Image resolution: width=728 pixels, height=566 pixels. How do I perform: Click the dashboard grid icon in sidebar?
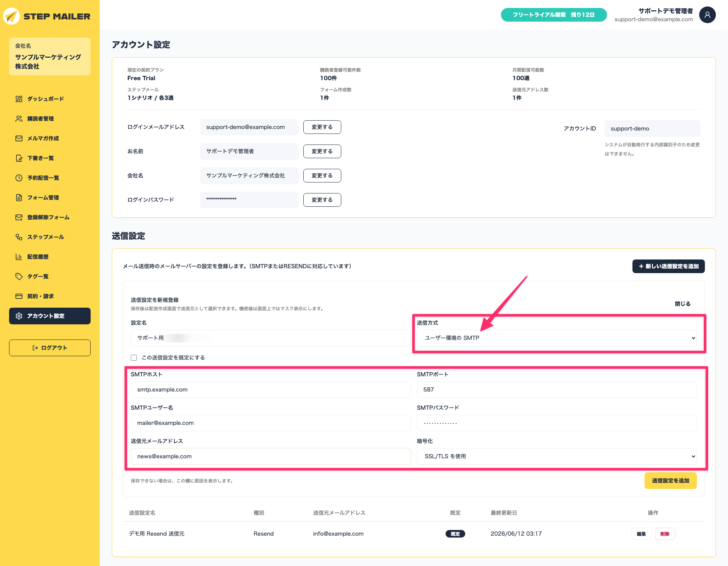(19, 99)
